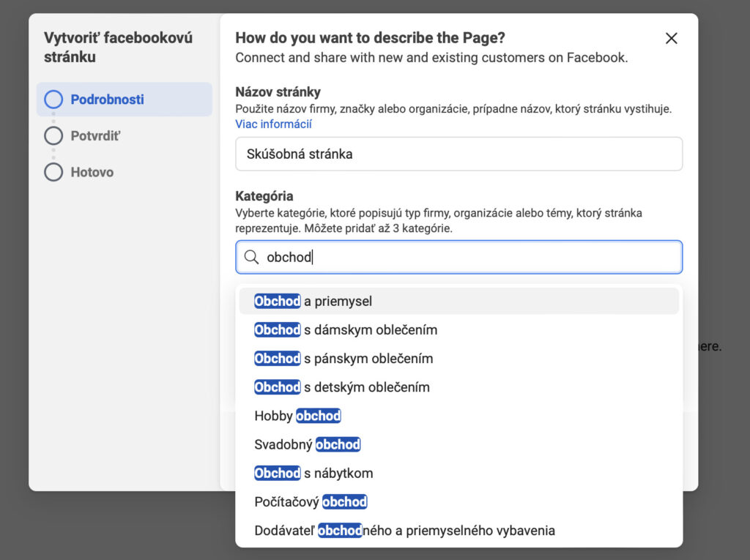Image resolution: width=750 pixels, height=560 pixels.
Task: Choose Počítačový obchod category
Action: [458, 502]
